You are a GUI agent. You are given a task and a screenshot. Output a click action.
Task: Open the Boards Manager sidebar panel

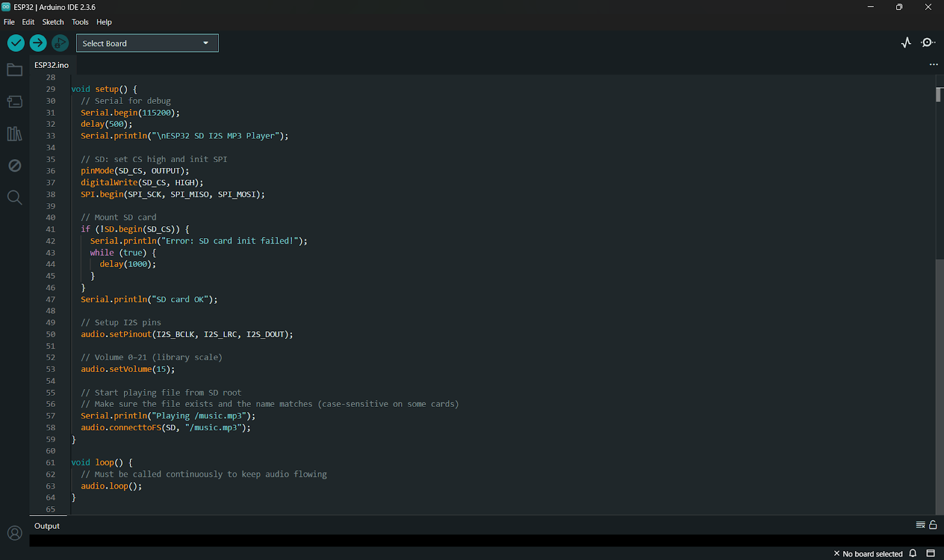[x=15, y=102]
